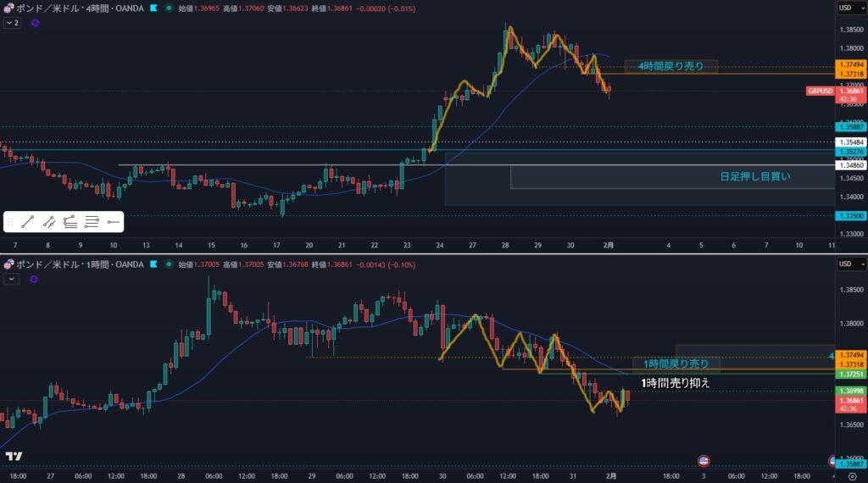Open USD currency dropdown on top chart

click(848, 8)
